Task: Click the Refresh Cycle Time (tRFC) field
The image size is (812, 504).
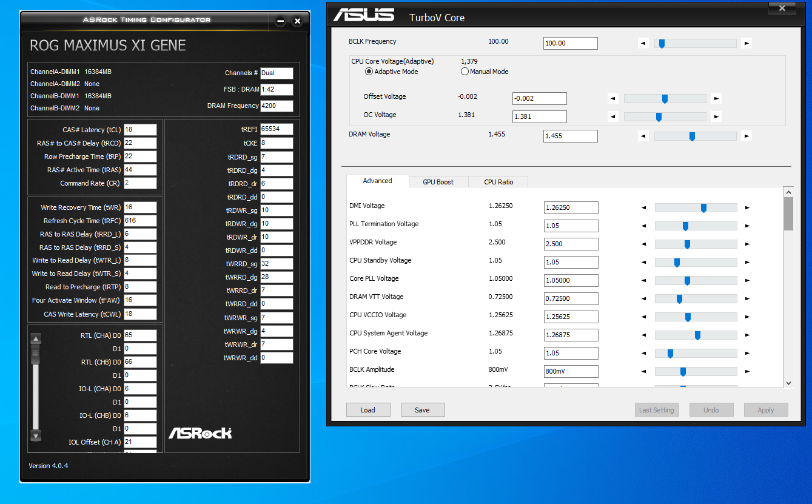Action: [140, 221]
